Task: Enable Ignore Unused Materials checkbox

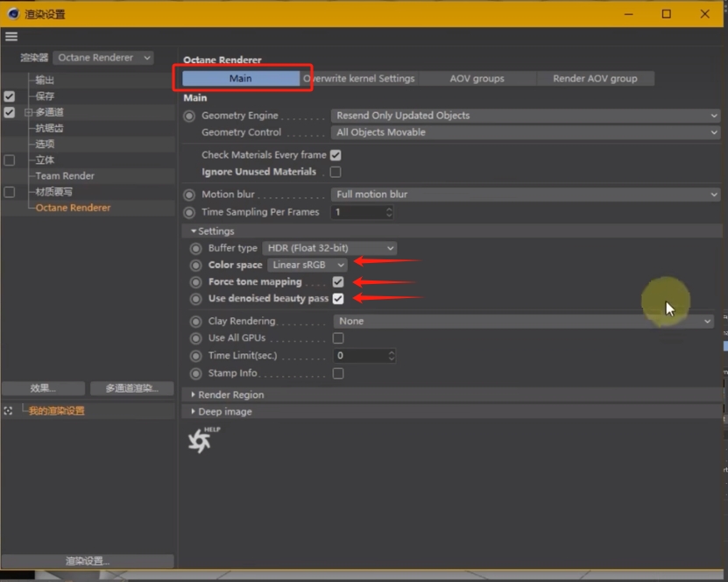Action: coord(336,172)
